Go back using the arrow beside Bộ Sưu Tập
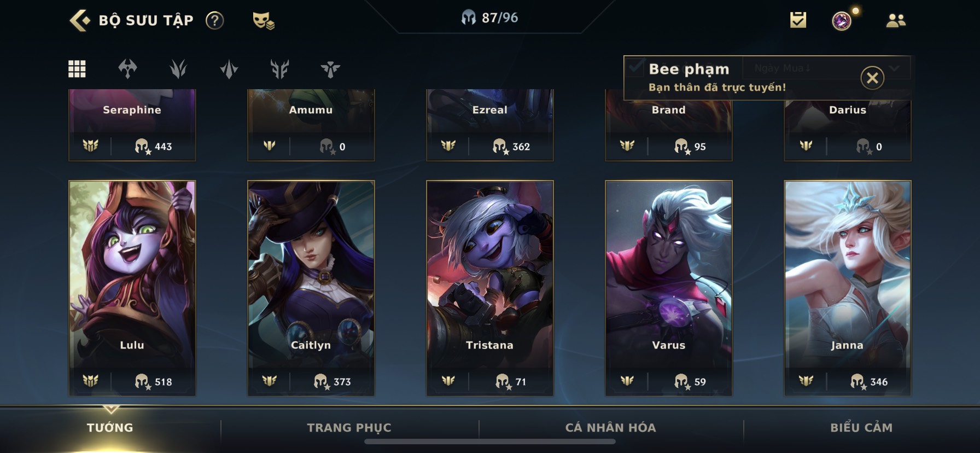Viewport: 980px width, 453px height. point(80,21)
